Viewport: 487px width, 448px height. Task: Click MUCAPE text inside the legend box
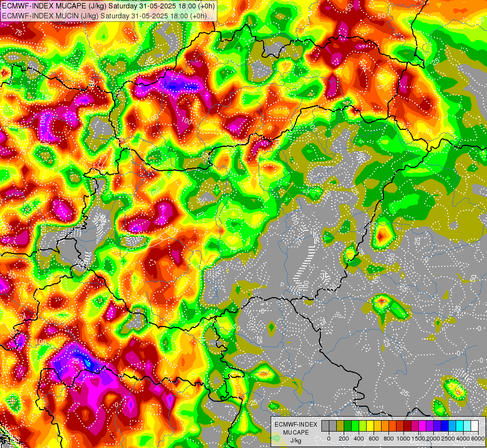point(296,433)
